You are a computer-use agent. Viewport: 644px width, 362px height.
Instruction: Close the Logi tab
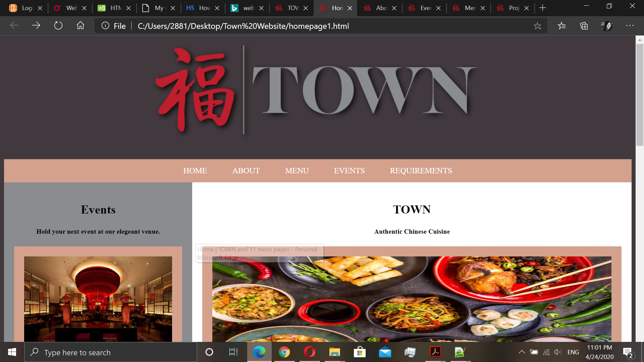[x=40, y=8]
